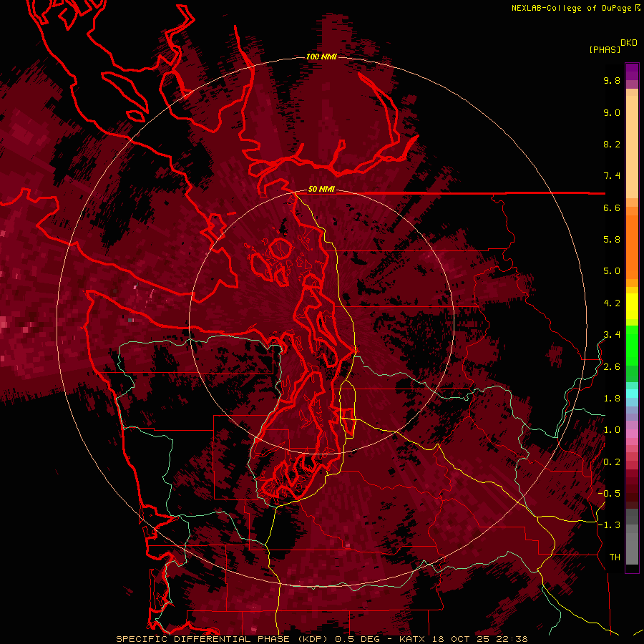Click the 6.6 legend value
Screen dimensions: 644x644
[612, 208]
